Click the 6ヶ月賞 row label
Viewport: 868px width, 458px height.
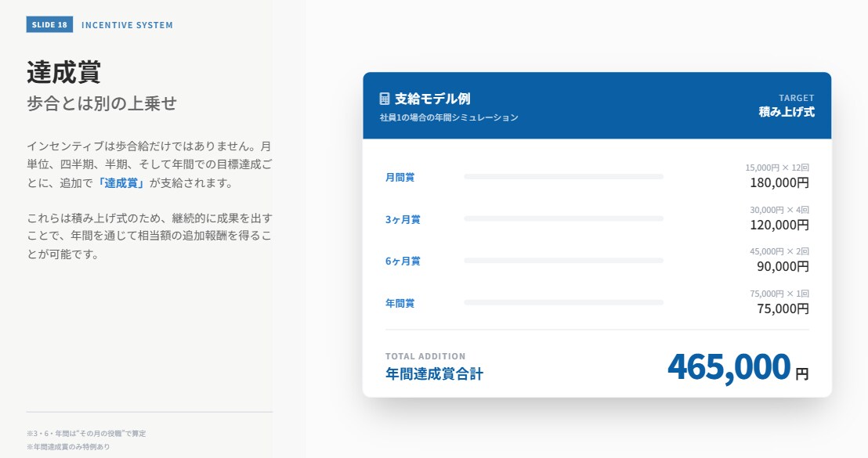pyautogui.click(x=403, y=261)
